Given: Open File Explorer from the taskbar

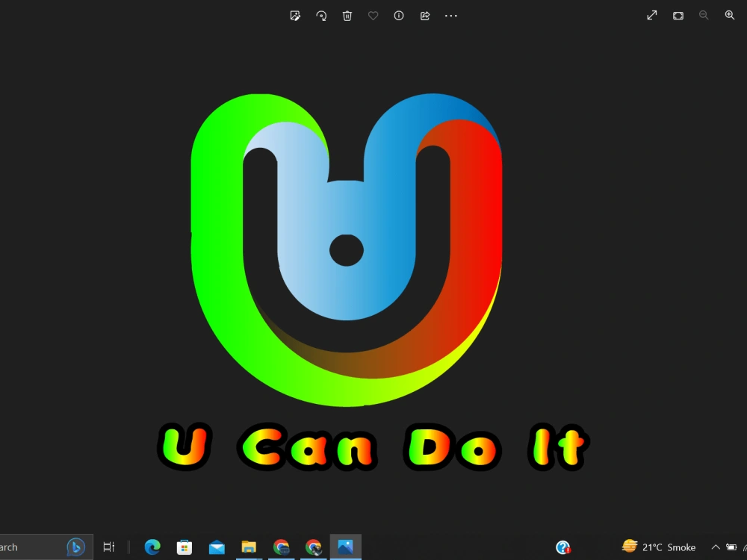Looking at the screenshot, I should [249, 547].
